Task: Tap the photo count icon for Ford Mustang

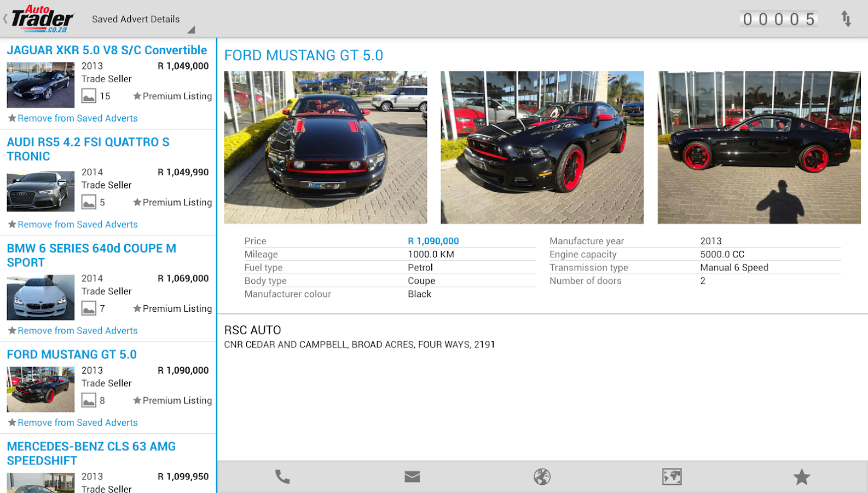Action: click(x=89, y=400)
